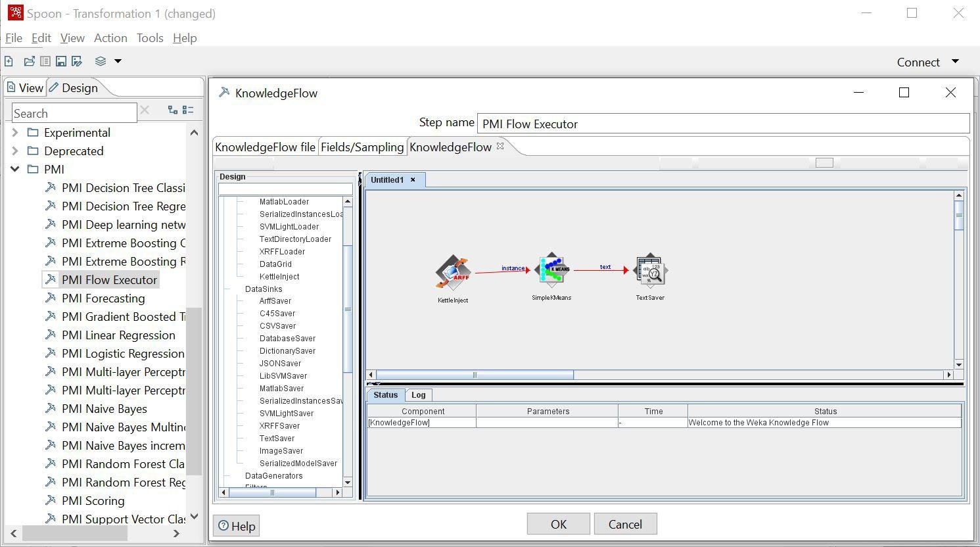
Task: Click the Parameters column header
Action: 548,411
